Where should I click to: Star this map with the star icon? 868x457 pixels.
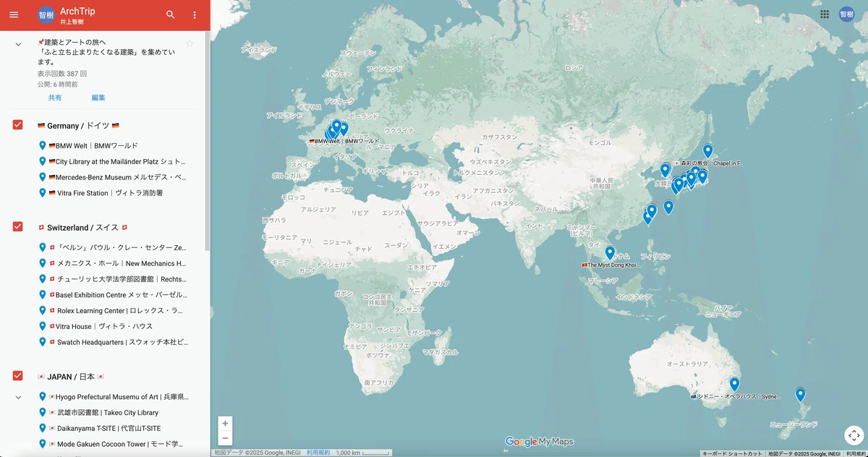(190, 43)
